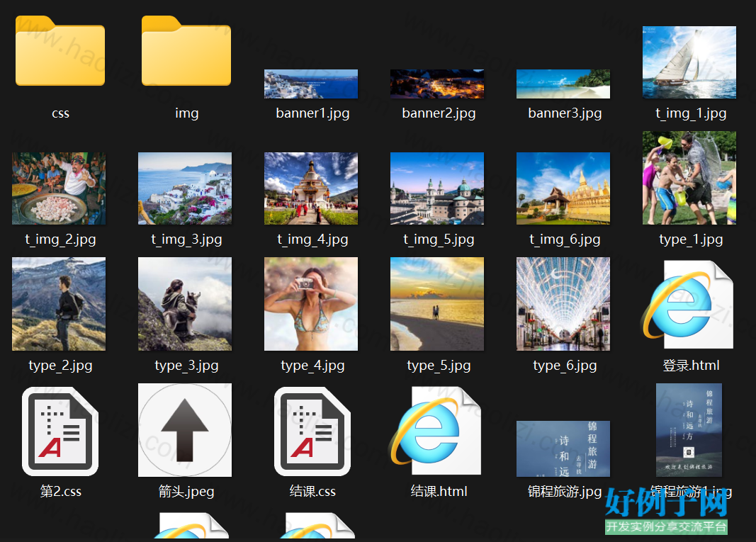756x542 pixels.
Task: Click the t_img_3.jpg file name
Action: [x=186, y=239]
